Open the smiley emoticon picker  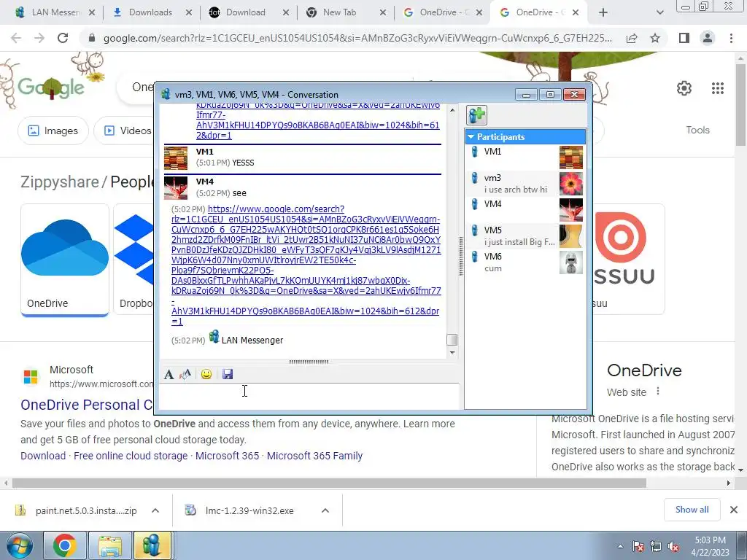206,374
